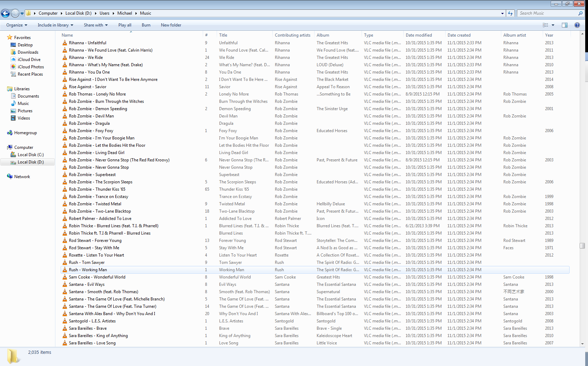Image resolution: width=588 pixels, height=366 pixels.
Task: Click the Search Music input field
Action: (548, 13)
